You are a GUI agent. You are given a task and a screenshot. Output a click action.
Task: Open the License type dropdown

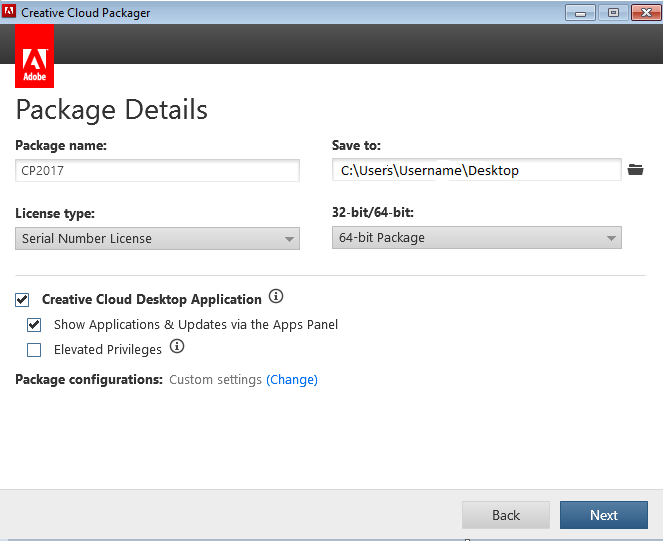pyautogui.click(x=158, y=239)
